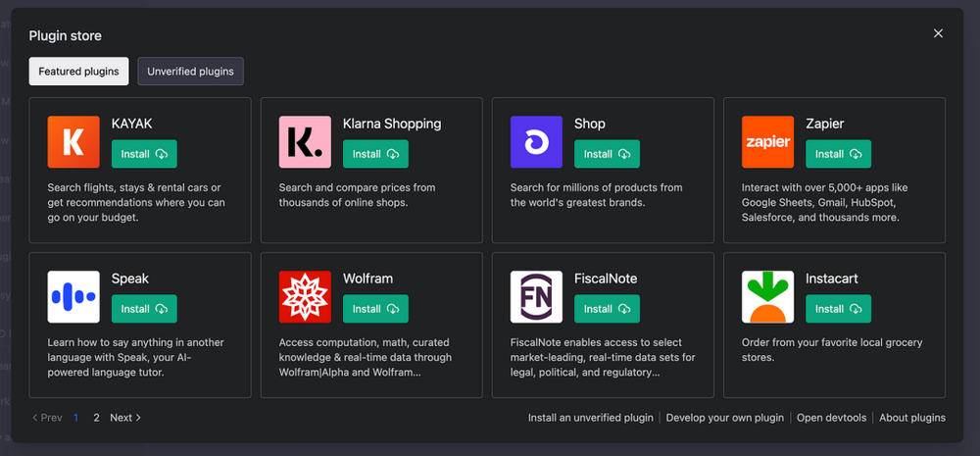The width and height of the screenshot is (980, 456).
Task: Click Wolfram description about computation and math
Action: point(365,358)
